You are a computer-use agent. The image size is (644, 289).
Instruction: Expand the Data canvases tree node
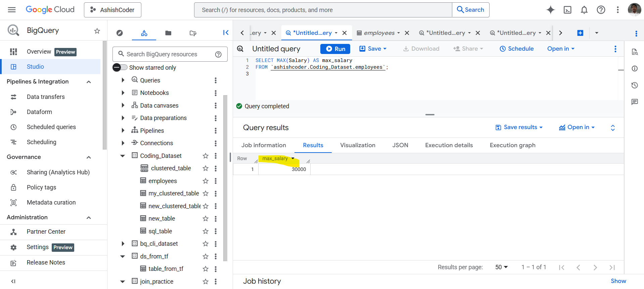coord(123,105)
